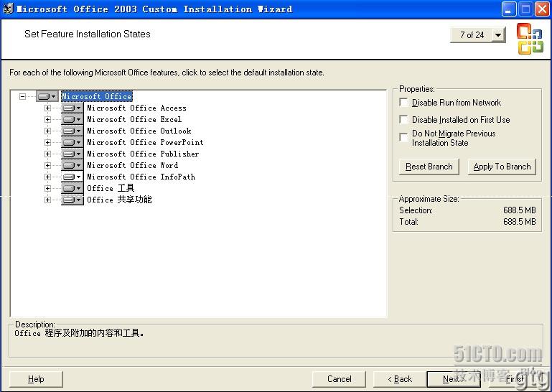This screenshot has width=552, height=392.
Task: Click the Reset Branch button
Action: pyautogui.click(x=429, y=167)
